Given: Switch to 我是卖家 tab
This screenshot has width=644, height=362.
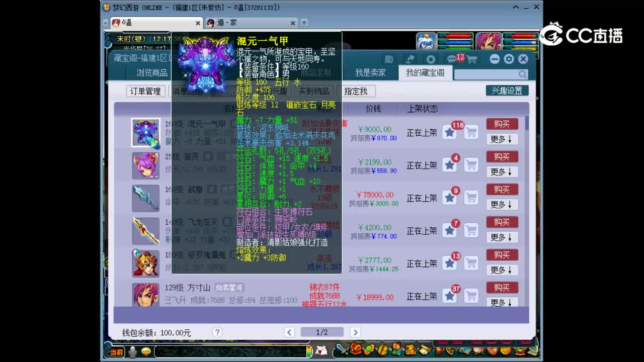Looking at the screenshot, I should (x=370, y=73).
